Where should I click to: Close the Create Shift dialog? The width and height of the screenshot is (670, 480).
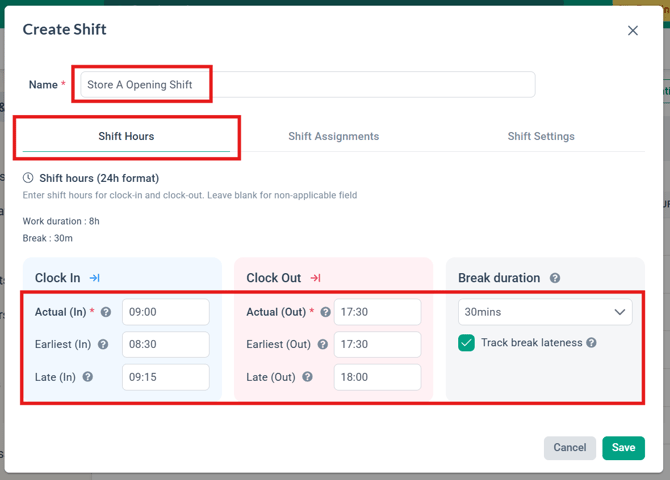point(633,31)
